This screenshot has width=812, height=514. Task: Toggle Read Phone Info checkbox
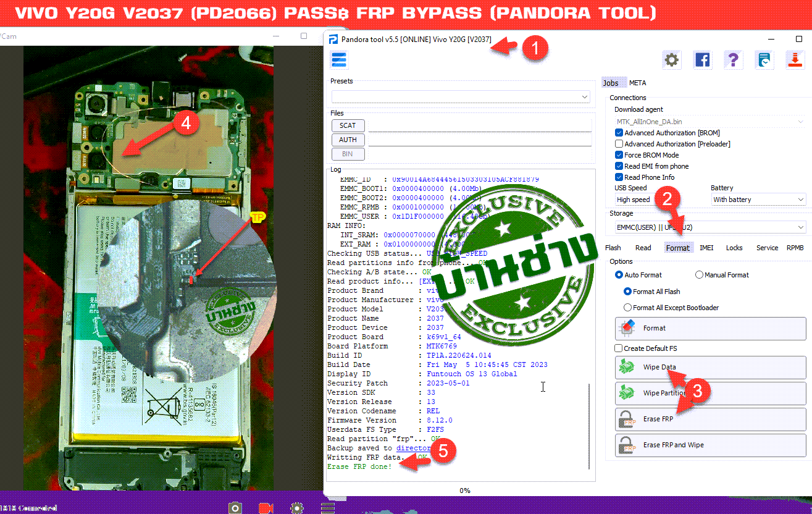(x=619, y=177)
